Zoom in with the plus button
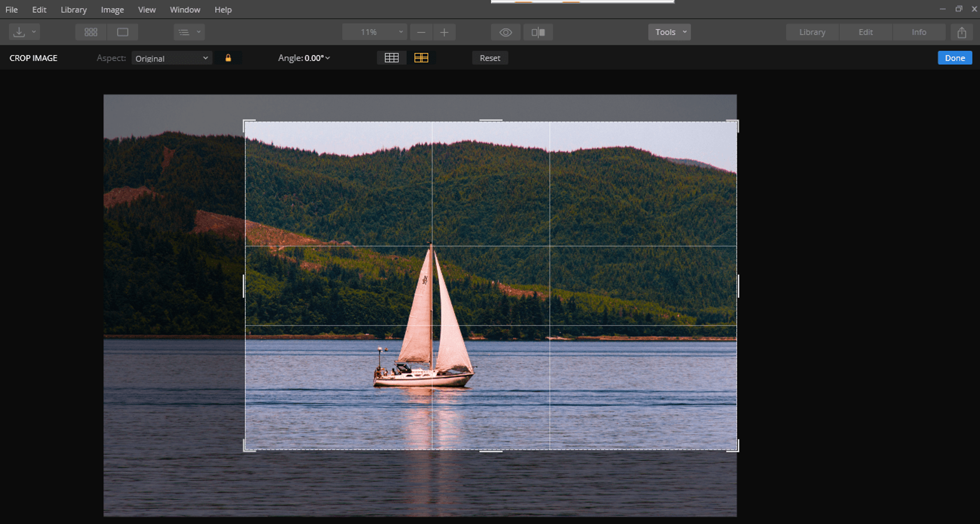Image resolution: width=980 pixels, height=524 pixels. pos(444,32)
